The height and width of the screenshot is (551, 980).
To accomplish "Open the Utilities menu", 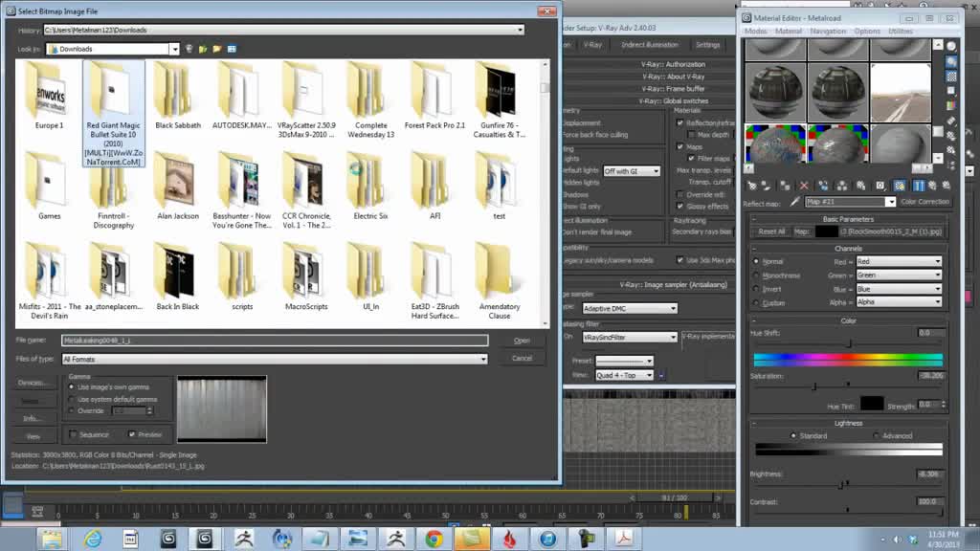I will click(901, 32).
